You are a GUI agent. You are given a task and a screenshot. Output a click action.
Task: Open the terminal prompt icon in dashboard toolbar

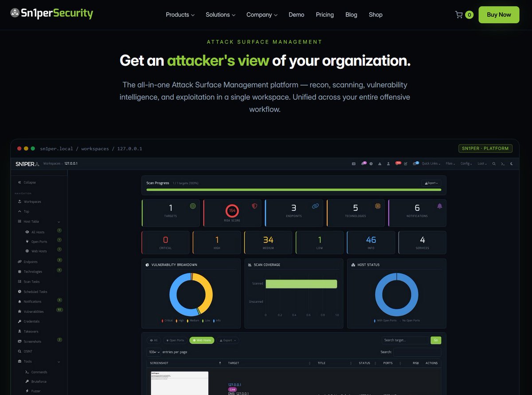coord(503,164)
